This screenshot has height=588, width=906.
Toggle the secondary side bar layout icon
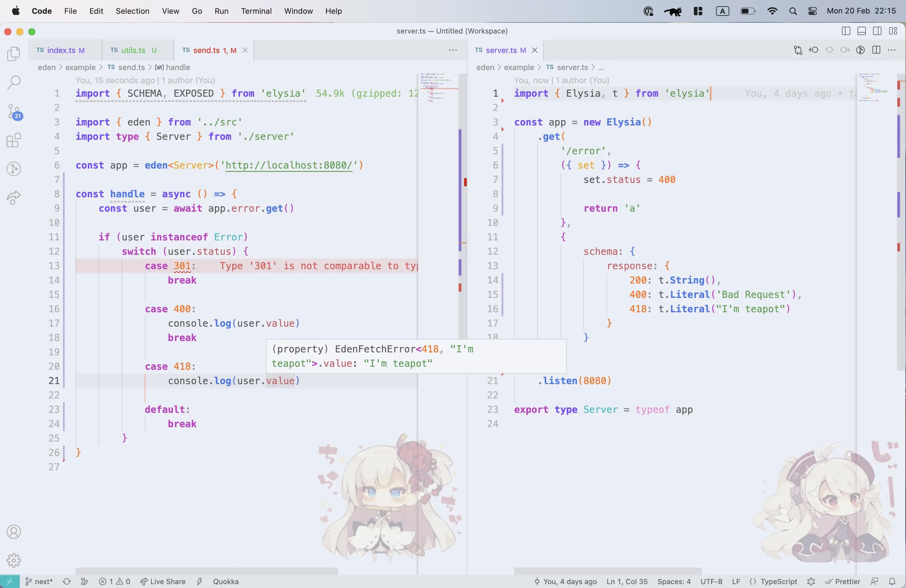tap(877, 31)
